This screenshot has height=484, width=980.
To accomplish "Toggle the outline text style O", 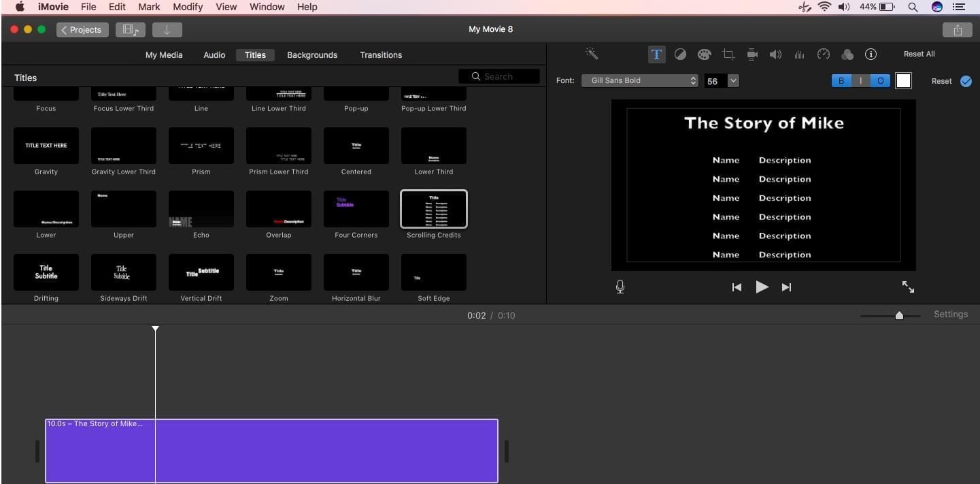I will point(880,80).
